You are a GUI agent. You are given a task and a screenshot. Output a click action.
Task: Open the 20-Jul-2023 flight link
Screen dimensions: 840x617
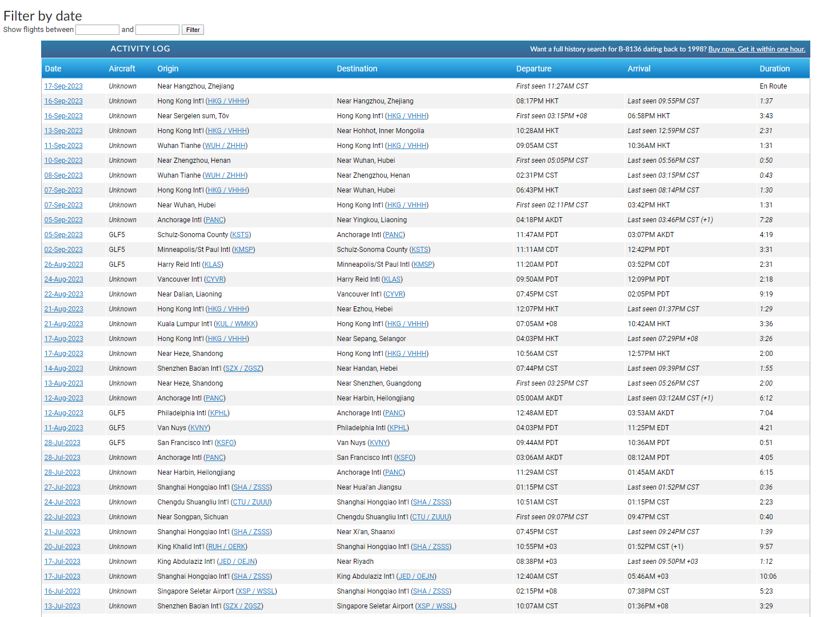[62, 547]
